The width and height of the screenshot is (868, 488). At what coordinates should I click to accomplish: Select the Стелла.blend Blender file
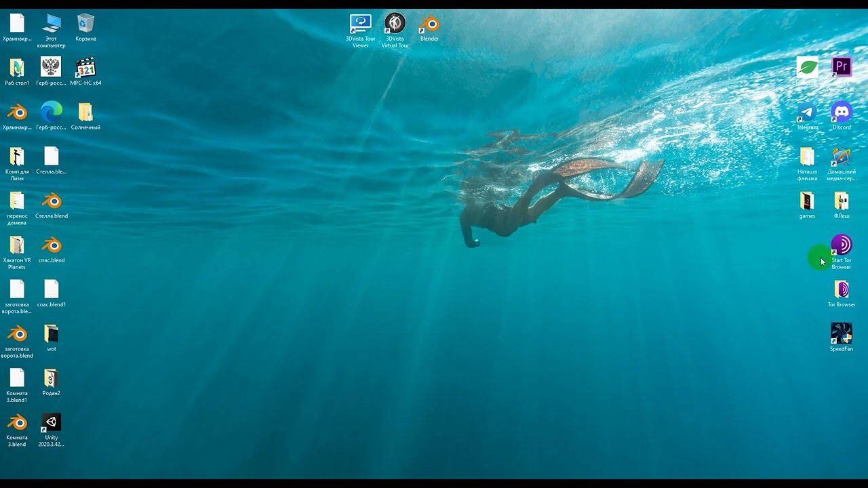[x=52, y=201]
